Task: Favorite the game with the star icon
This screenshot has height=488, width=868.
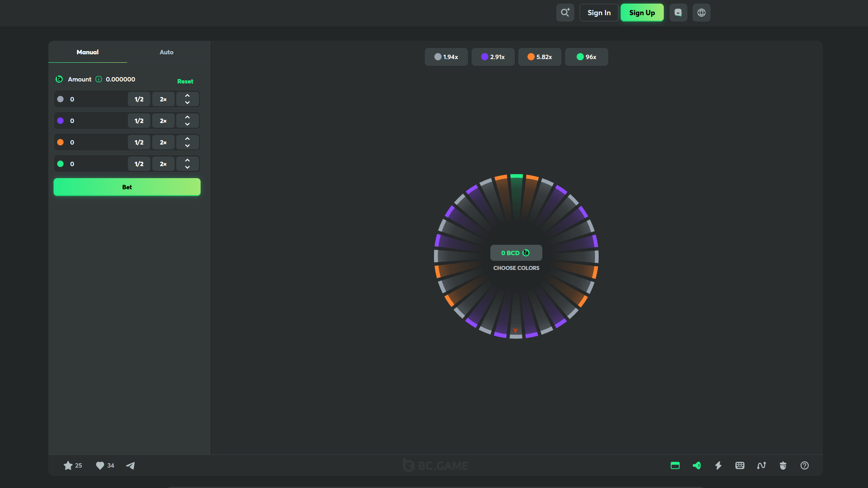Action: coord(68,466)
